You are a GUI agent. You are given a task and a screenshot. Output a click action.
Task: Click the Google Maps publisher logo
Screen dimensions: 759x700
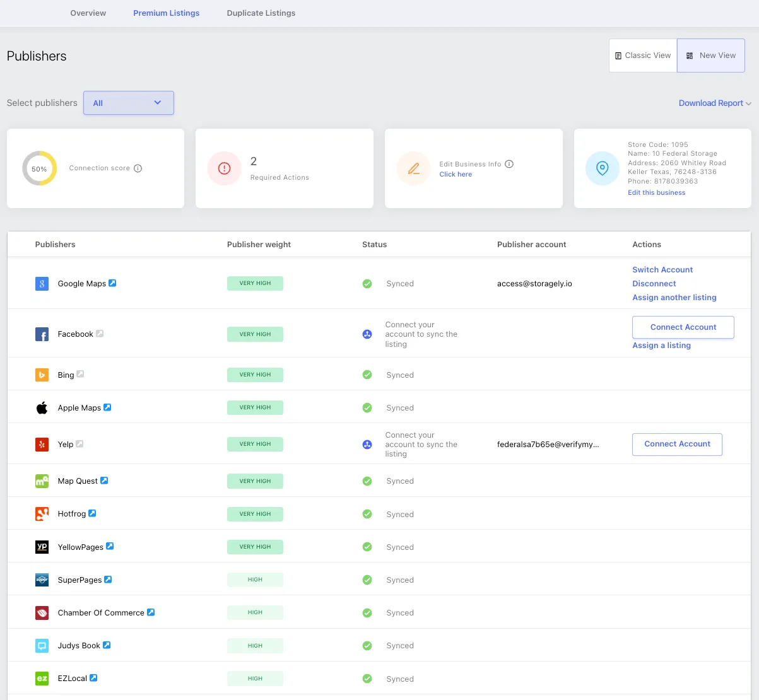click(x=42, y=284)
